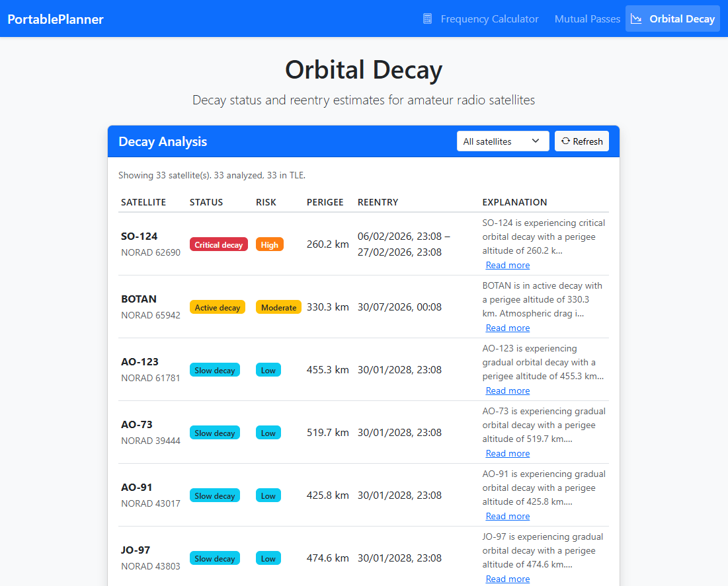
Task: Click JO-97's Low risk badge
Action: (x=268, y=558)
